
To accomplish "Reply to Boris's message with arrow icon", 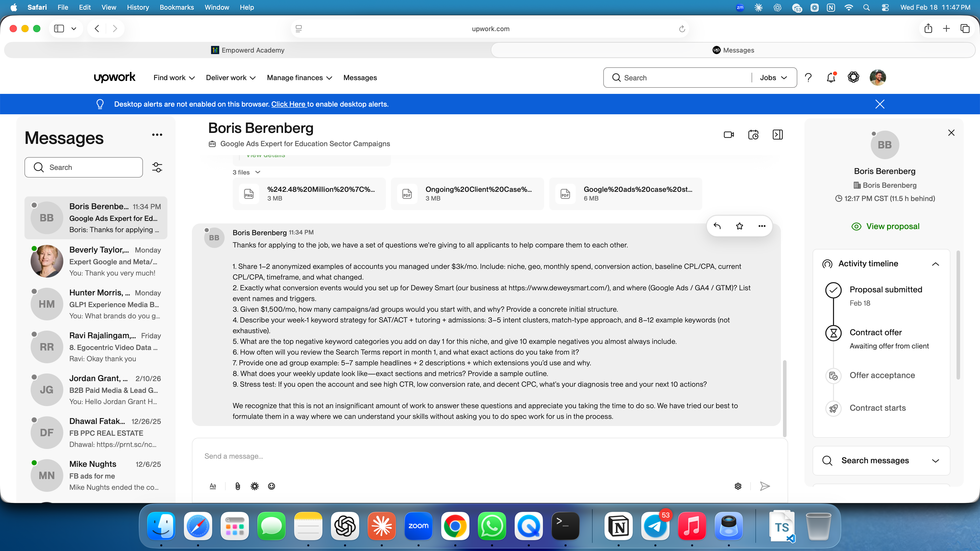I will click(x=717, y=226).
